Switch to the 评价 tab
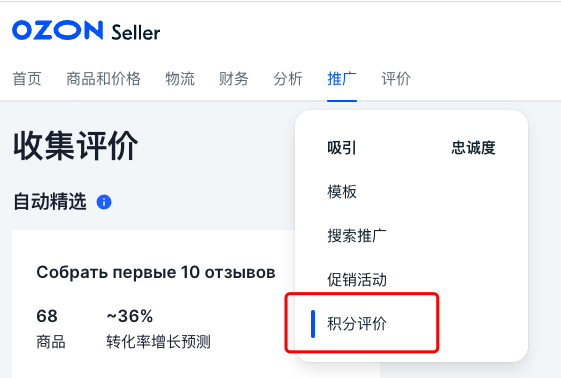Image resolution: width=561 pixels, height=378 pixels. point(396,79)
